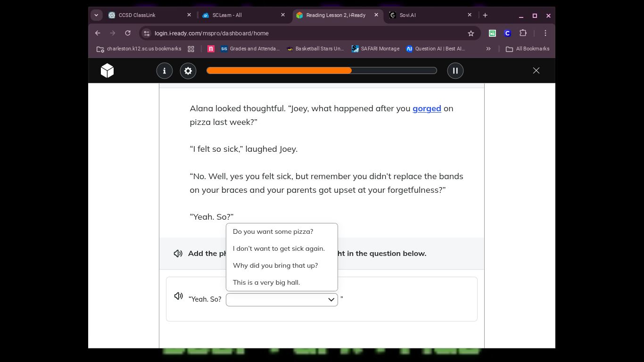Play audio for the instruction prompt

[x=178, y=254]
